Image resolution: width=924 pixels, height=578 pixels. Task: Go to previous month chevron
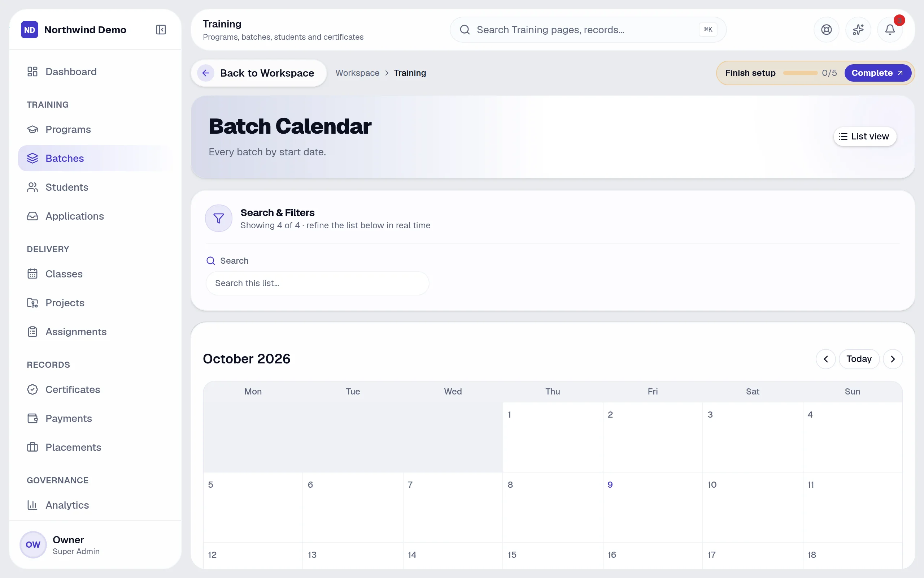pos(825,359)
